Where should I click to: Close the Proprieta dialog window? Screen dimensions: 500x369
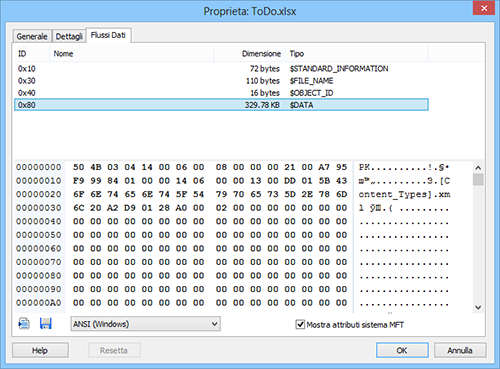484,8
